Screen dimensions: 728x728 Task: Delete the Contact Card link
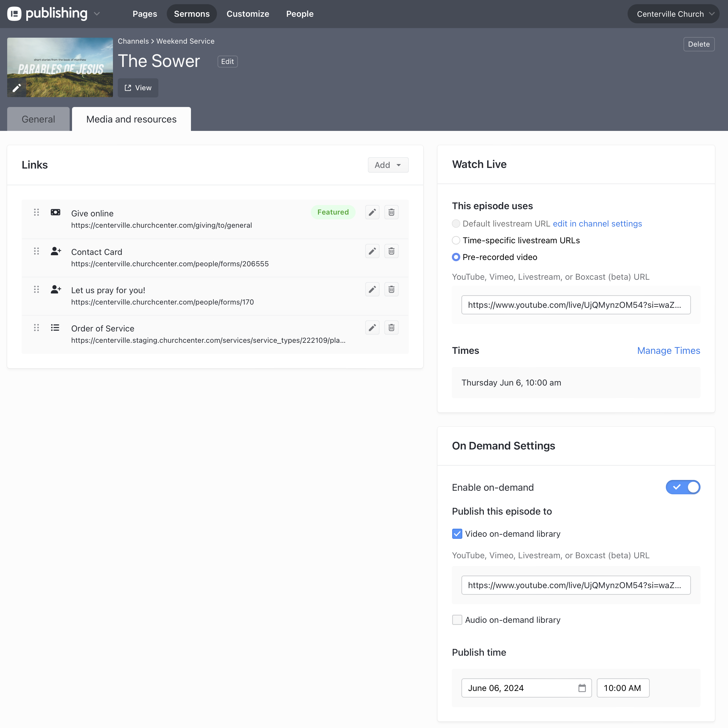pos(391,251)
